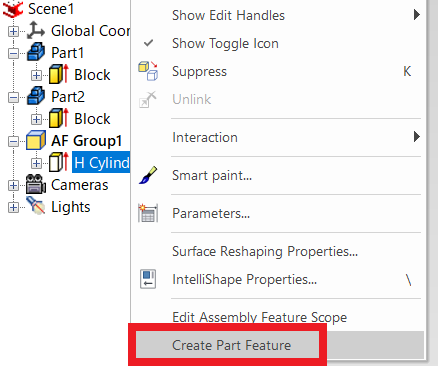Expand the Block under Part2
Screen dimensions: 438x366
(x=36, y=119)
